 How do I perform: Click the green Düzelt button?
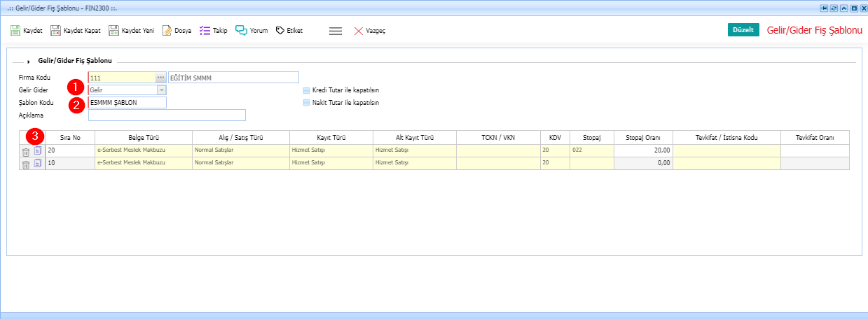743,30
